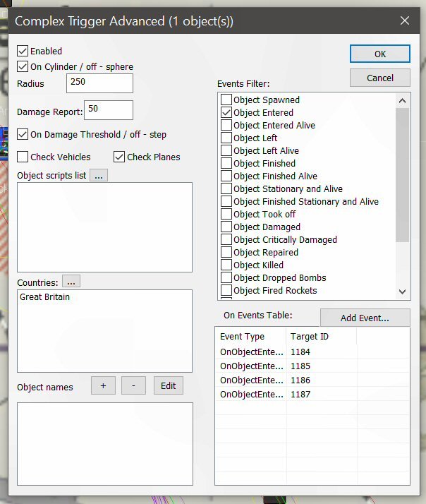Click the Events Filter scrollbar thumb

coord(402,175)
